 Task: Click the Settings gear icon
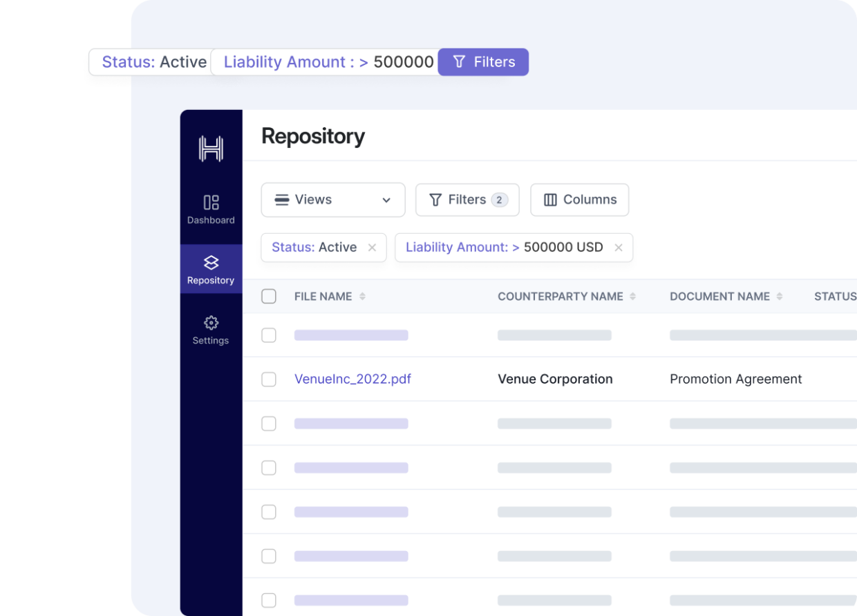pyautogui.click(x=211, y=322)
